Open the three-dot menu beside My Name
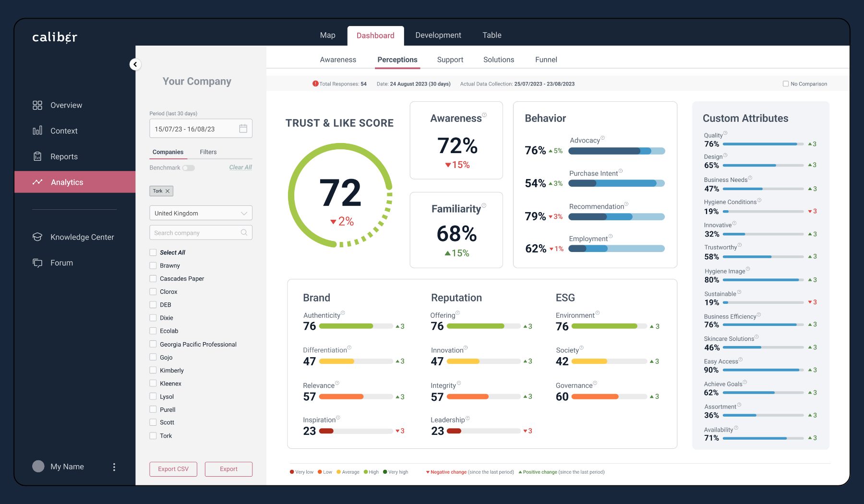864x504 pixels. pyautogui.click(x=114, y=467)
